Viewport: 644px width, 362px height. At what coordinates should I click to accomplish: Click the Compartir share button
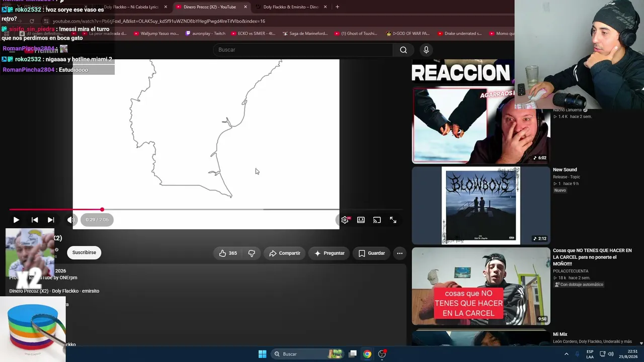(285, 253)
